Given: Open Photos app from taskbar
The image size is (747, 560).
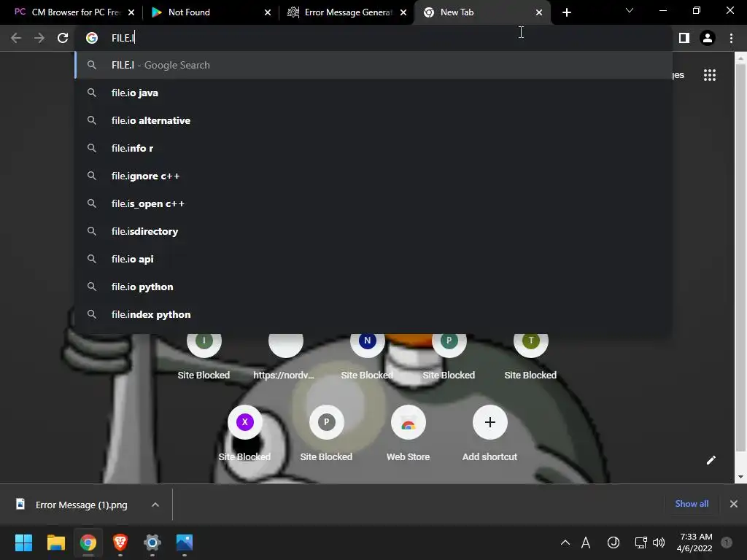Looking at the screenshot, I should tap(185, 542).
